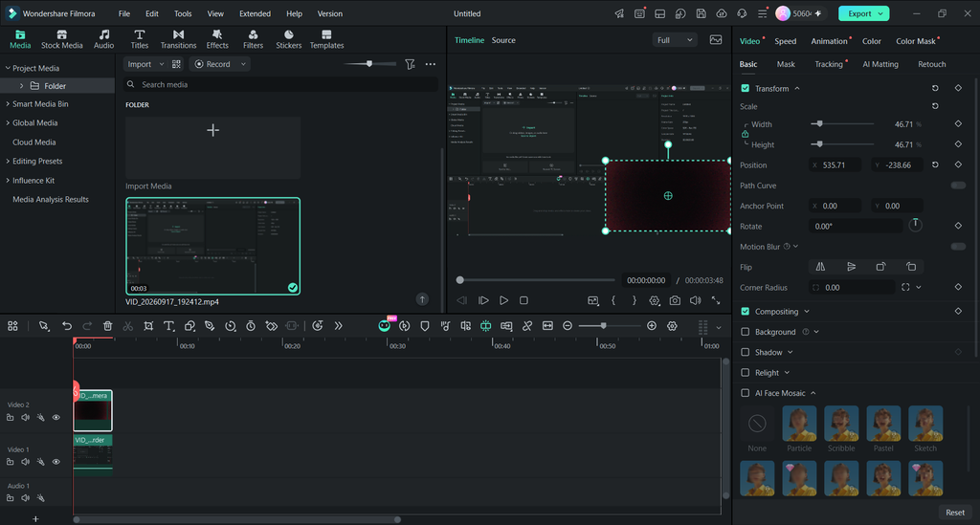
Task: Enable the Relight checkbox
Action: click(745, 373)
